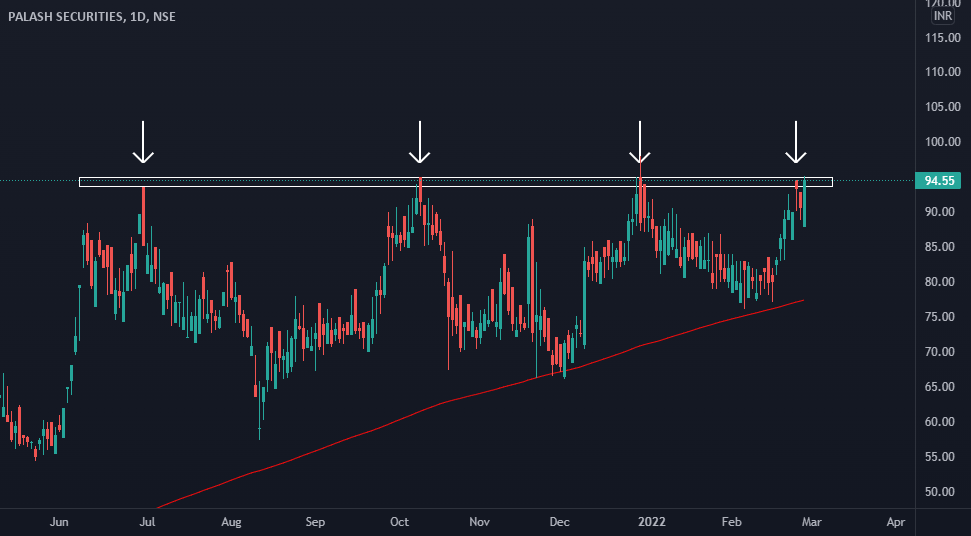This screenshot has width=971, height=536.
Task: Click the 75.00 price axis label
Action: [x=940, y=317]
